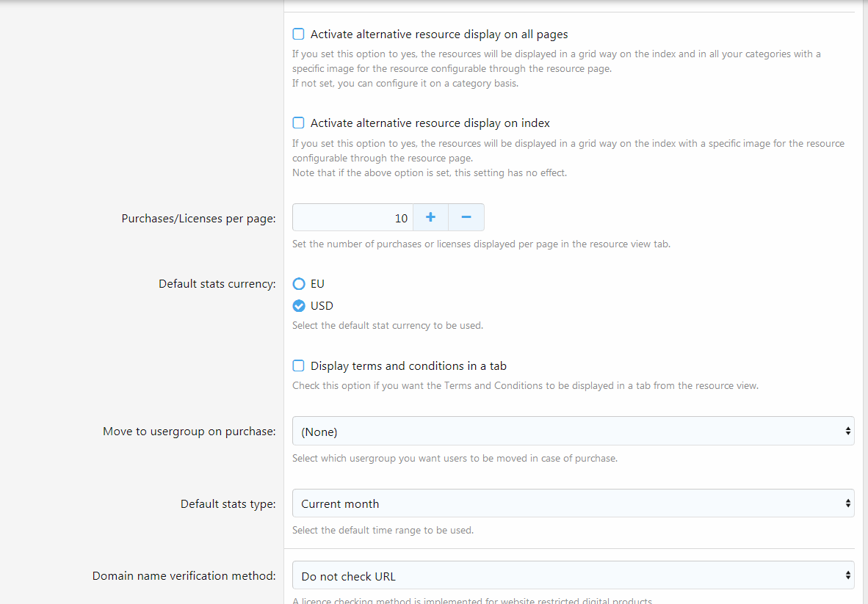The height and width of the screenshot is (604, 868).
Task: Open the Move to usergroup on purchase dropdown
Action: coord(573,431)
